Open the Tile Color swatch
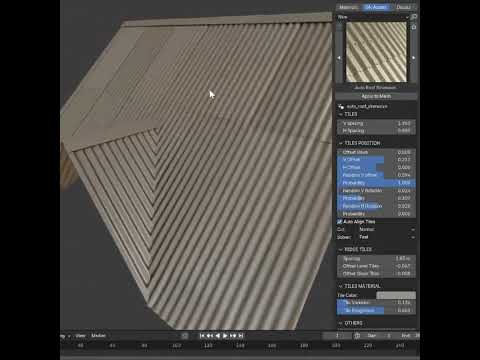Viewport: 480px width, 360px height. [x=396, y=295]
